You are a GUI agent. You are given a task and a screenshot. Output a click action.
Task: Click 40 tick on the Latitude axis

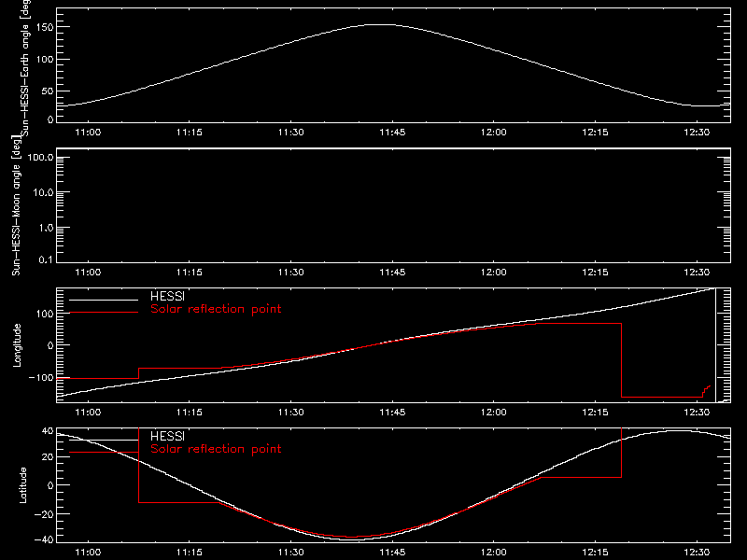click(48, 430)
